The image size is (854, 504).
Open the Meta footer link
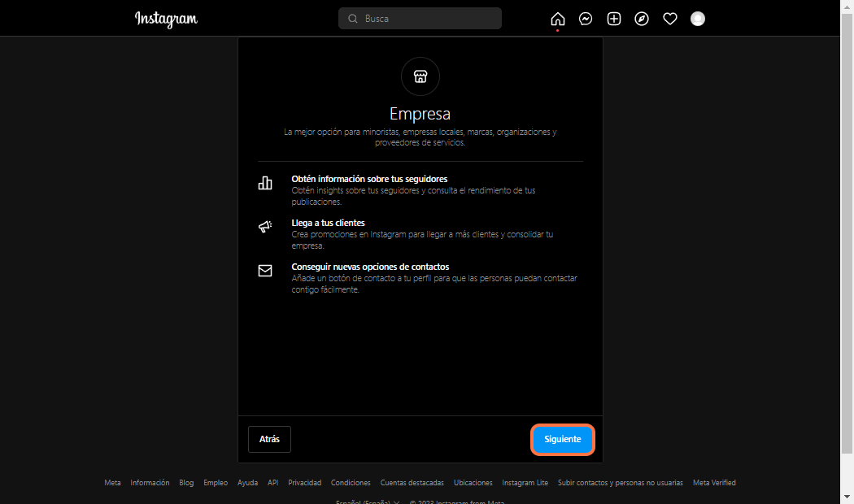tap(113, 483)
